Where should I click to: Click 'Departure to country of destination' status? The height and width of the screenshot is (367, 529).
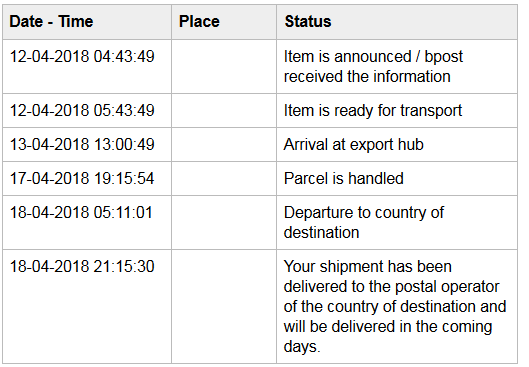click(x=364, y=223)
